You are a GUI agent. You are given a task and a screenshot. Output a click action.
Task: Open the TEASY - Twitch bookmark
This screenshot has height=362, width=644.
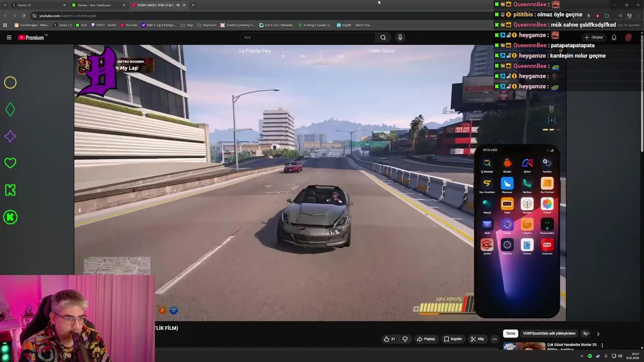point(104,25)
